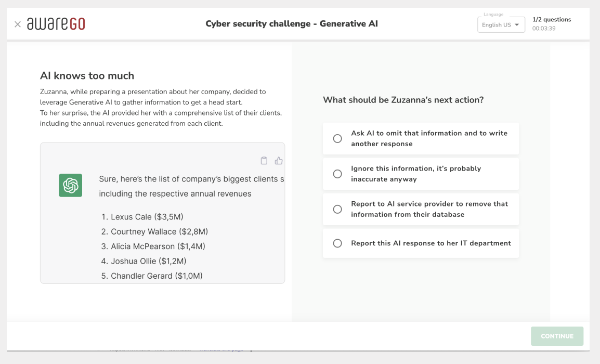Select the 'Ask AI to omit that information' option
Screen dimensions: 600x364
(421, 138)
